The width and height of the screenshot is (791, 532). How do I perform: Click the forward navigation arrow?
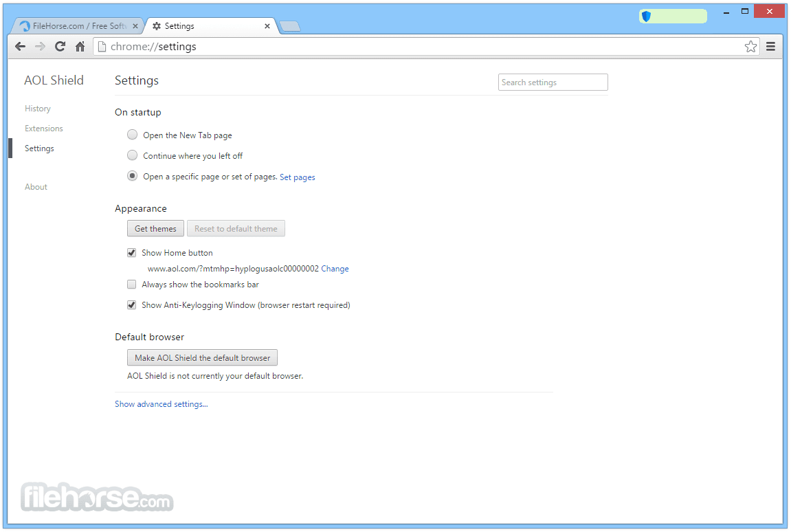40,47
